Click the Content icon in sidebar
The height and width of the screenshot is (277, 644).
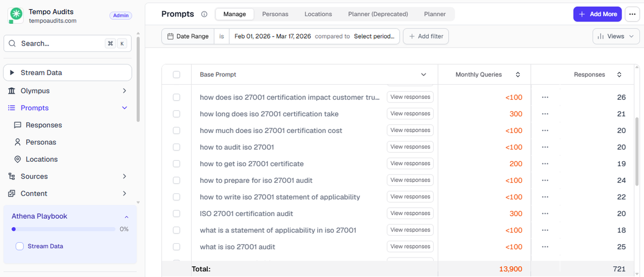(12, 194)
